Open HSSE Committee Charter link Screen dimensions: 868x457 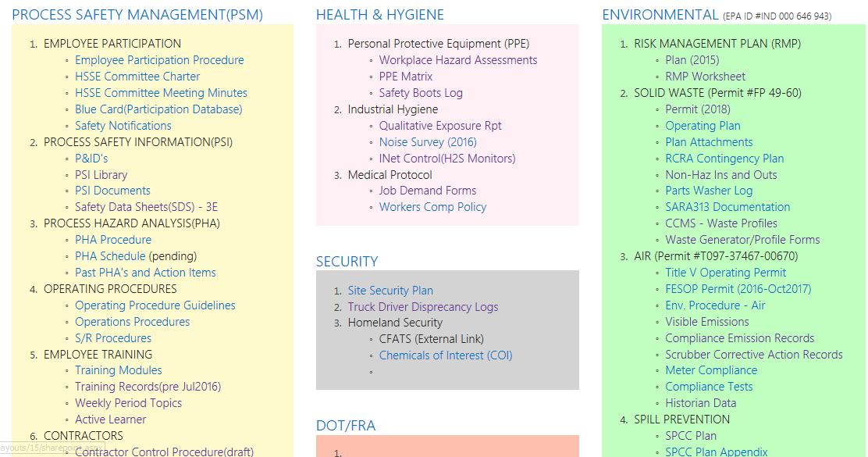click(x=137, y=77)
